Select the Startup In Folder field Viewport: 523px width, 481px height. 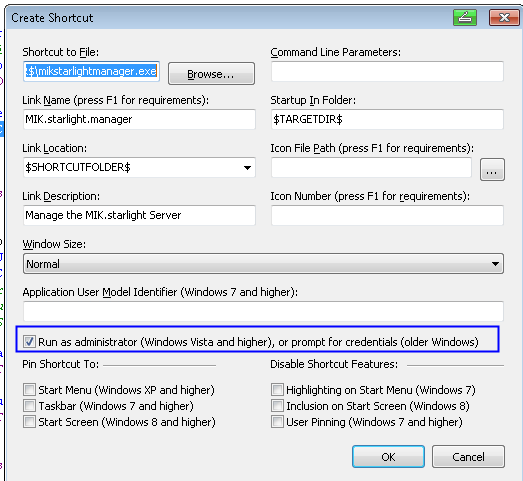[387, 119]
